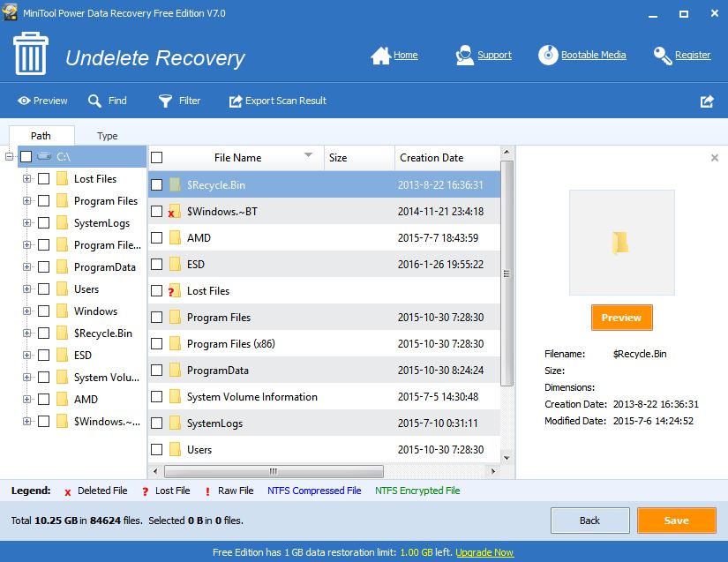Click the deleted $Windows.~BT folder icon in list
The image size is (728, 562).
click(x=174, y=211)
